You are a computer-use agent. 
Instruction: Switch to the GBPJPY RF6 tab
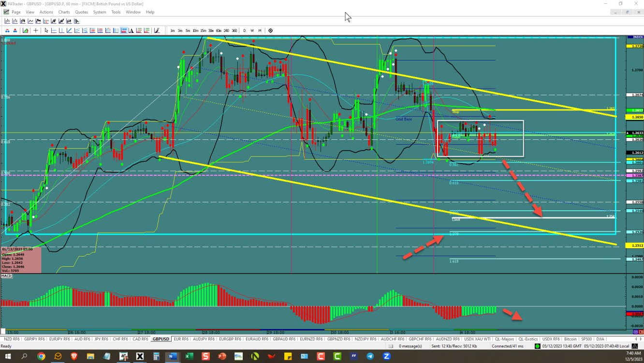(34, 339)
